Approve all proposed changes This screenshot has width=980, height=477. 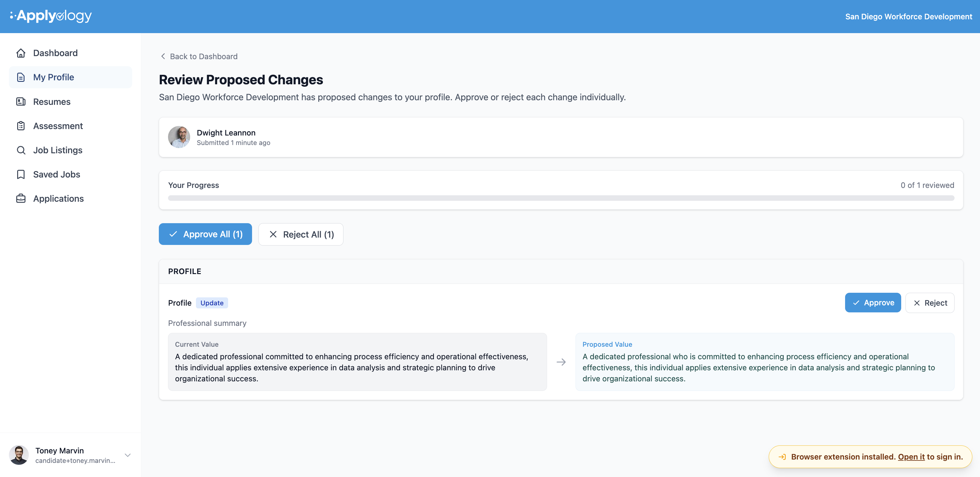pyautogui.click(x=205, y=234)
